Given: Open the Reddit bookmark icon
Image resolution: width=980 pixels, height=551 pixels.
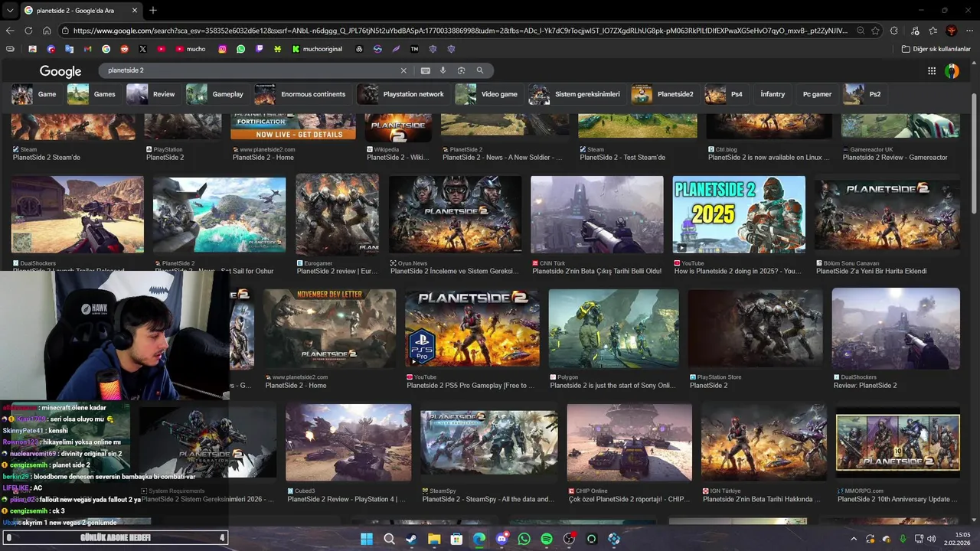Looking at the screenshot, I should [124, 49].
